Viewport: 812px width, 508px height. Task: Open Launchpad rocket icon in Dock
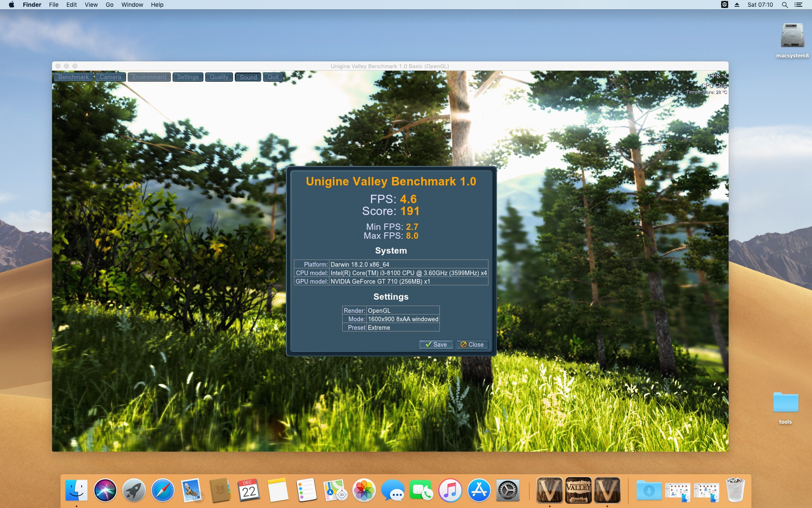tap(134, 491)
